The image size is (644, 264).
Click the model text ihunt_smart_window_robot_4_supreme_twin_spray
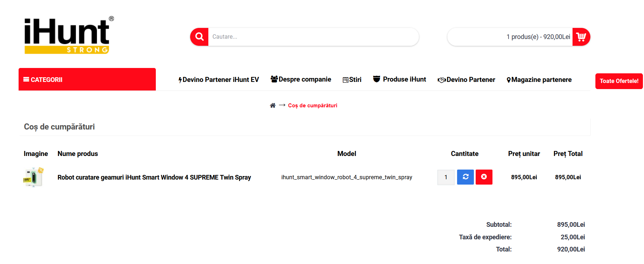347,177
